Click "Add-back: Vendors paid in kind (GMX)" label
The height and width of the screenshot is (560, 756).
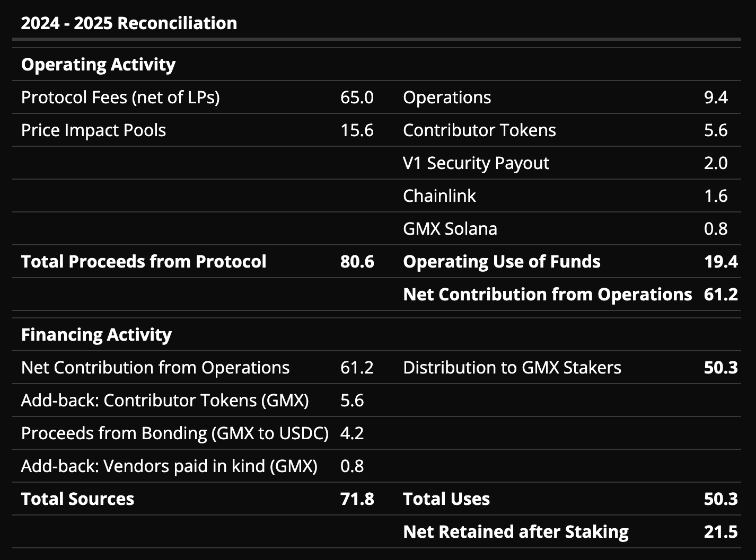(169, 466)
